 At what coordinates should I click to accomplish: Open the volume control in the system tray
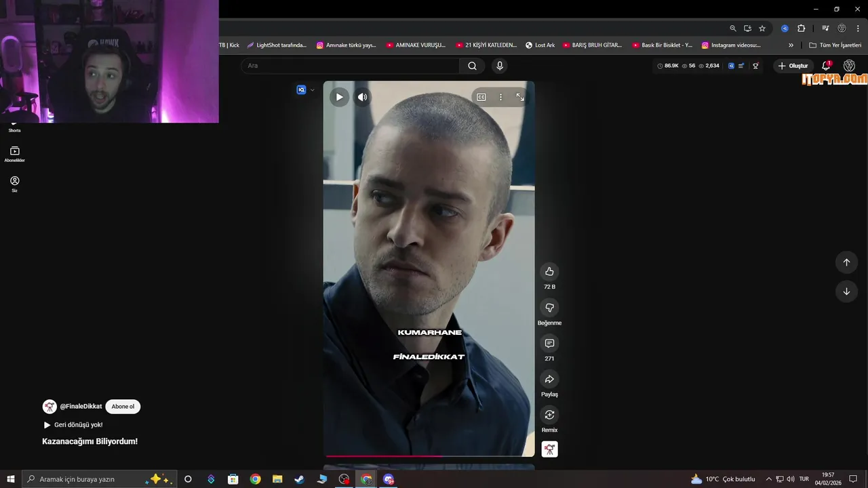click(791, 479)
